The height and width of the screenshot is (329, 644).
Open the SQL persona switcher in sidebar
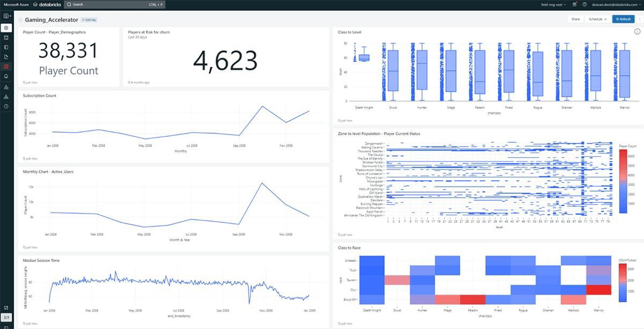coord(6,16)
